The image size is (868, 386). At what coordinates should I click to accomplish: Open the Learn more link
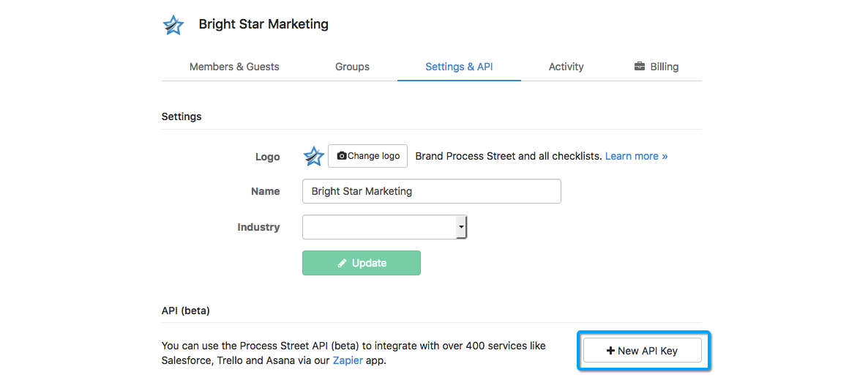pyautogui.click(x=636, y=156)
